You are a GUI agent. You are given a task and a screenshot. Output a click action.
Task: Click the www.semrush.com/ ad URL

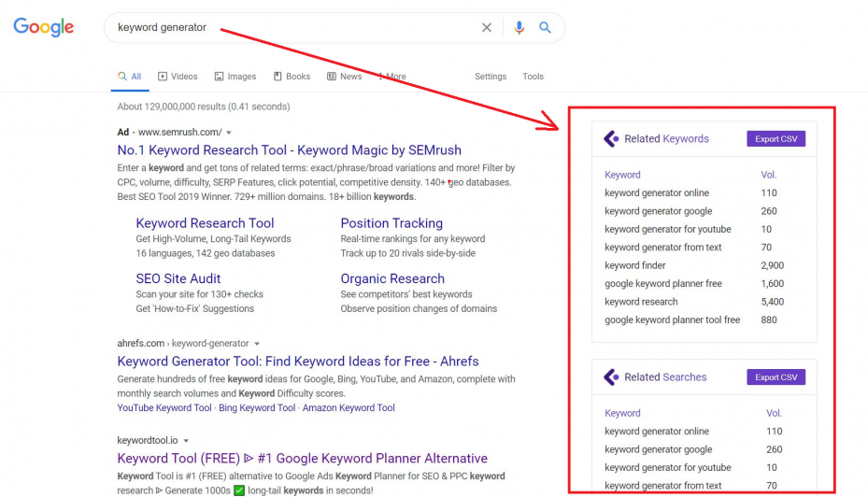pos(180,133)
